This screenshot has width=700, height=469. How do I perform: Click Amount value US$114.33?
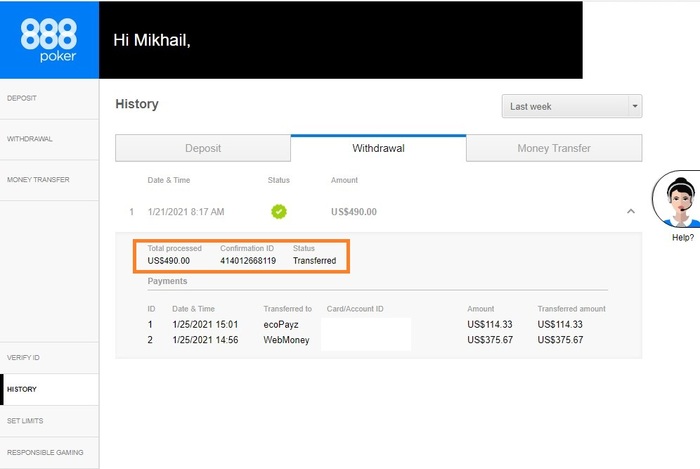490,324
